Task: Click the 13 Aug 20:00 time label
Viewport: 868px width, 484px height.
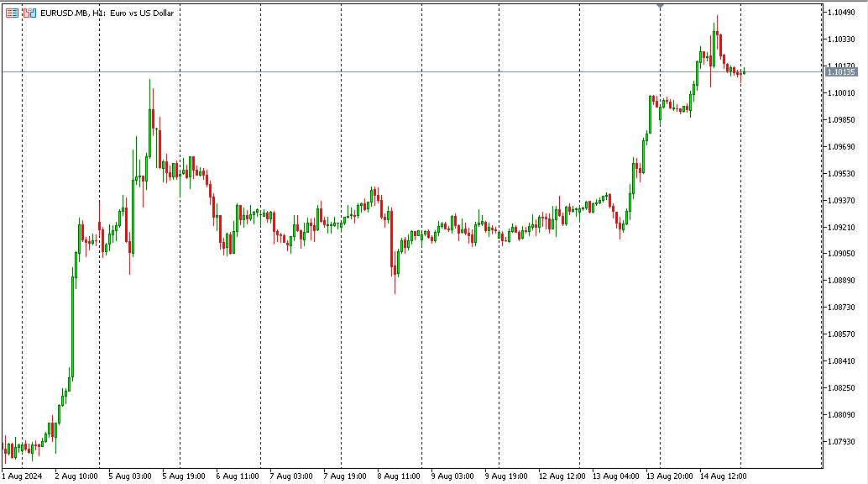Action: tap(669, 476)
